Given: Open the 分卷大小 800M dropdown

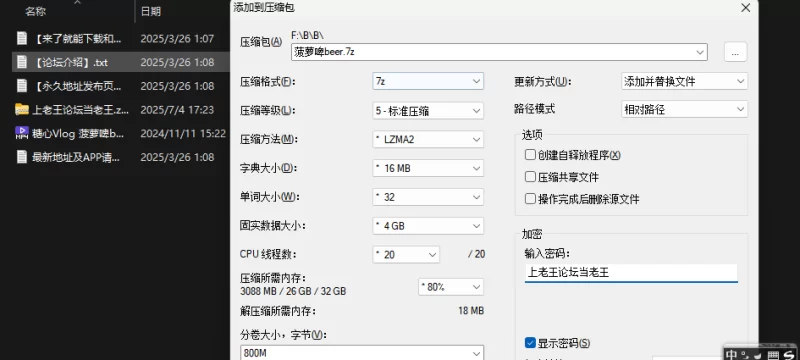Looking at the screenshot, I should coord(362,353).
